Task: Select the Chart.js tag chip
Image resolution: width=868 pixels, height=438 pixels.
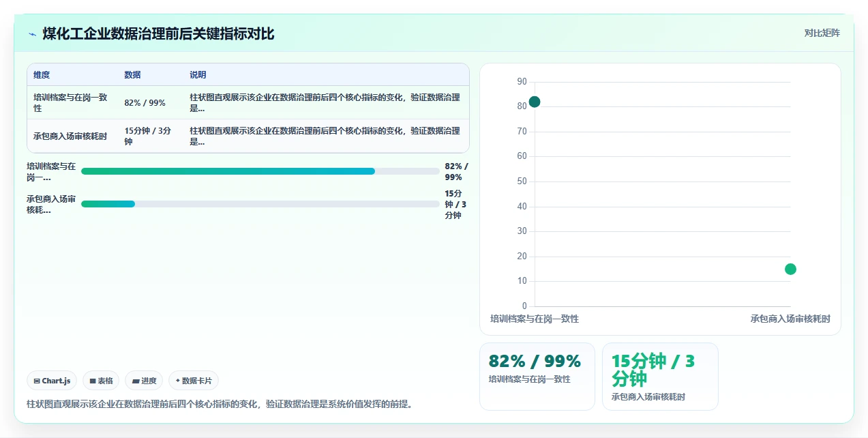Action: click(52, 381)
